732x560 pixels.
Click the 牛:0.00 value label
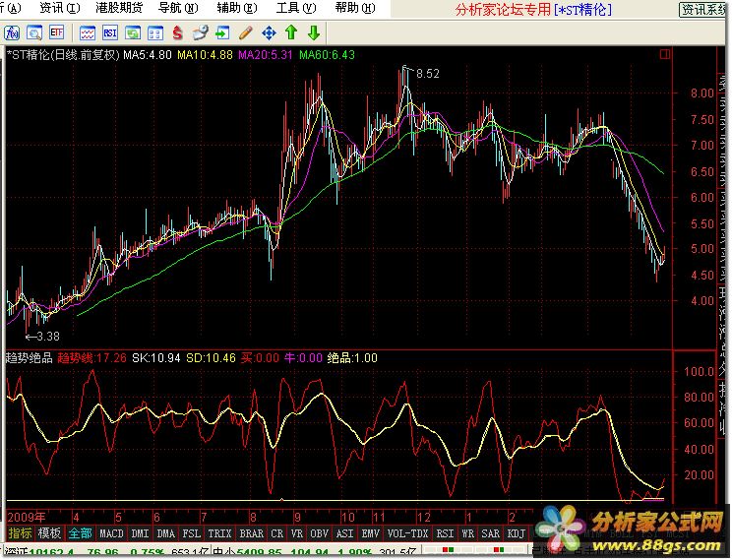point(303,358)
